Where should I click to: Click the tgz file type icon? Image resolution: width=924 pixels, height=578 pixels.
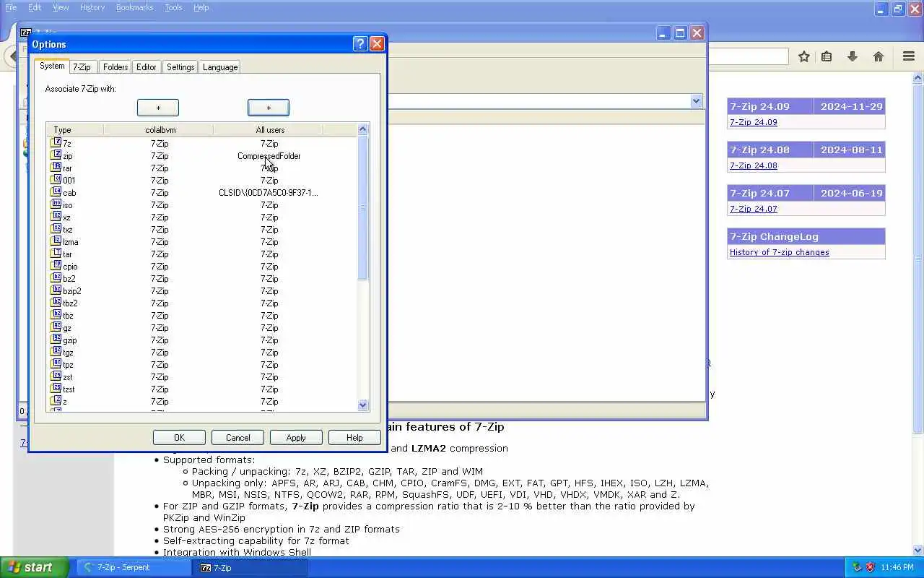click(x=56, y=352)
